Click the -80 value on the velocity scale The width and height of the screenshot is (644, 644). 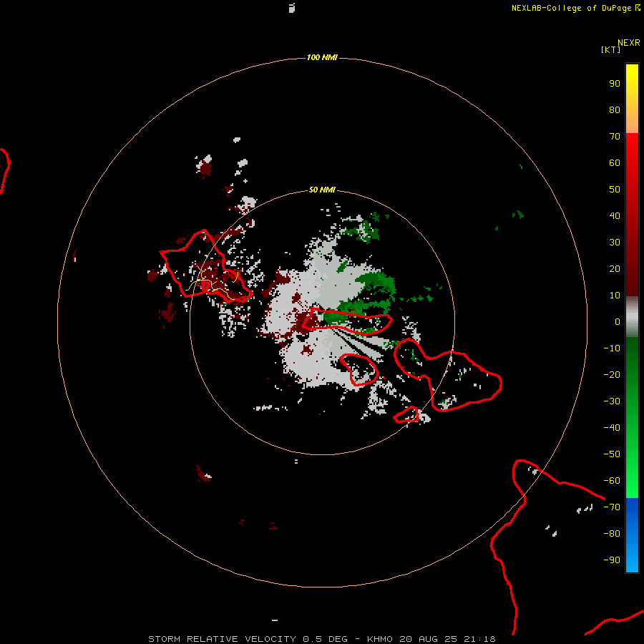tap(612, 534)
